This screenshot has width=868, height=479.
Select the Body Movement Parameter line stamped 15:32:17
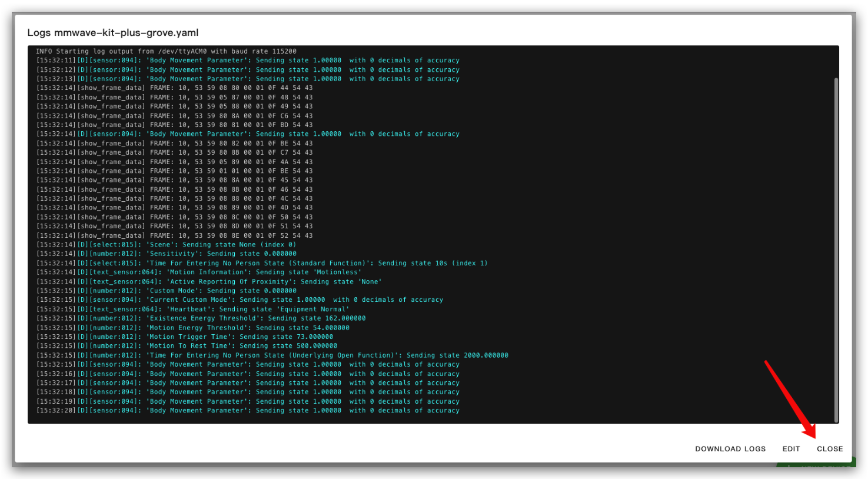pyautogui.click(x=248, y=383)
